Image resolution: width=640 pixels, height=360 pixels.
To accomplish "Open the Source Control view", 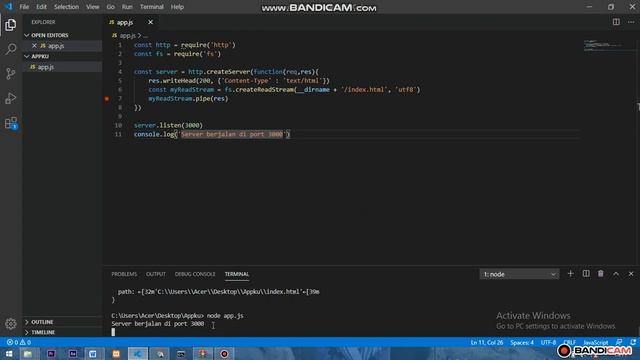I will click(x=11, y=74).
